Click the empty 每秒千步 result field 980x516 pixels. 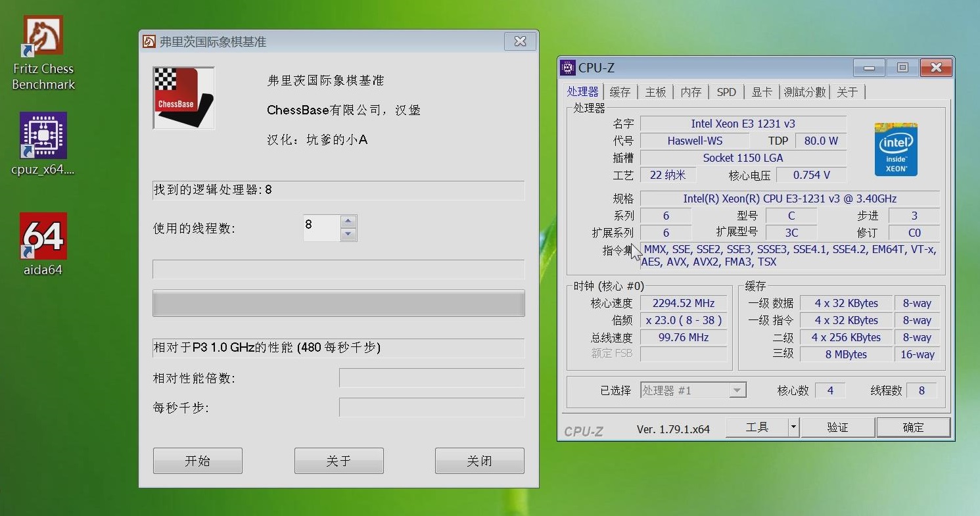pyautogui.click(x=432, y=408)
